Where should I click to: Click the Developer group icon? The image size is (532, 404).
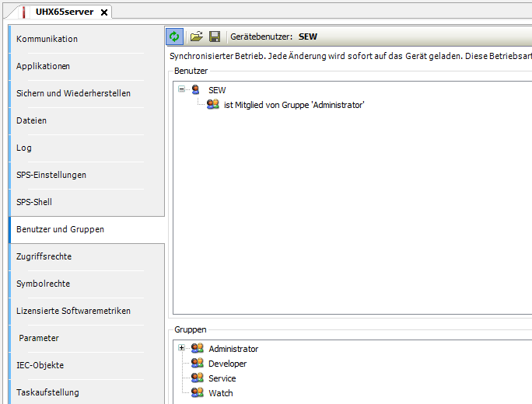click(x=198, y=364)
